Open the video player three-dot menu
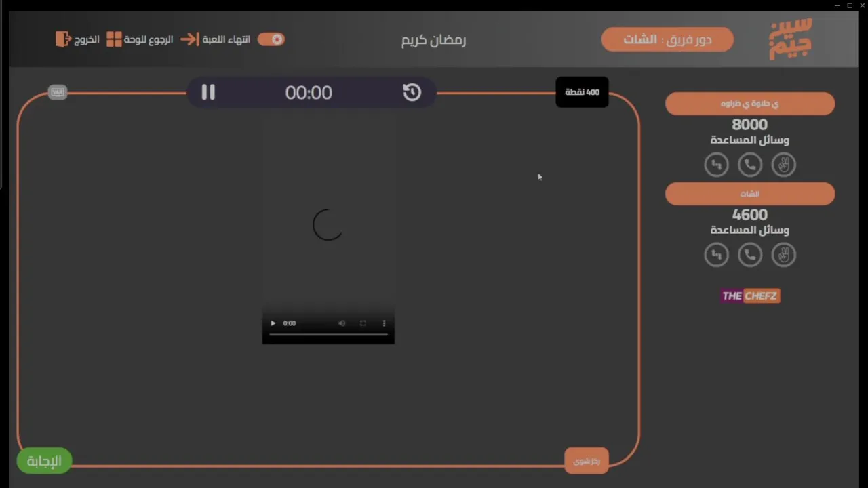Viewport: 868px width, 488px height. (384, 323)
